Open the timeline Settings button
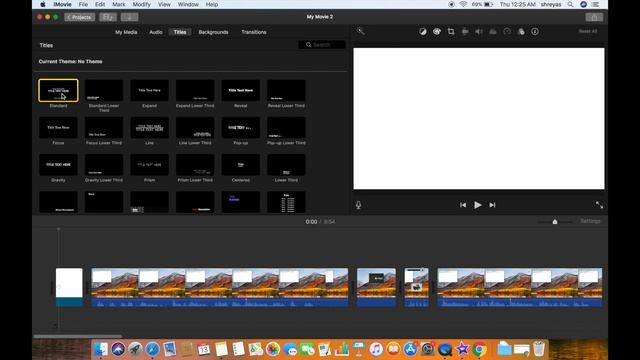640x360 pixels. click(x=590, y=221)
